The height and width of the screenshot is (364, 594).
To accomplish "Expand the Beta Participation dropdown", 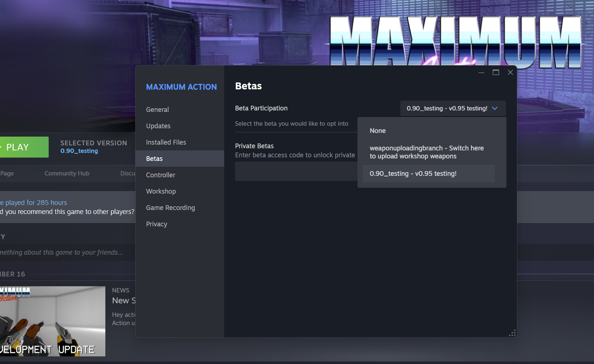I will coord(453,108).
